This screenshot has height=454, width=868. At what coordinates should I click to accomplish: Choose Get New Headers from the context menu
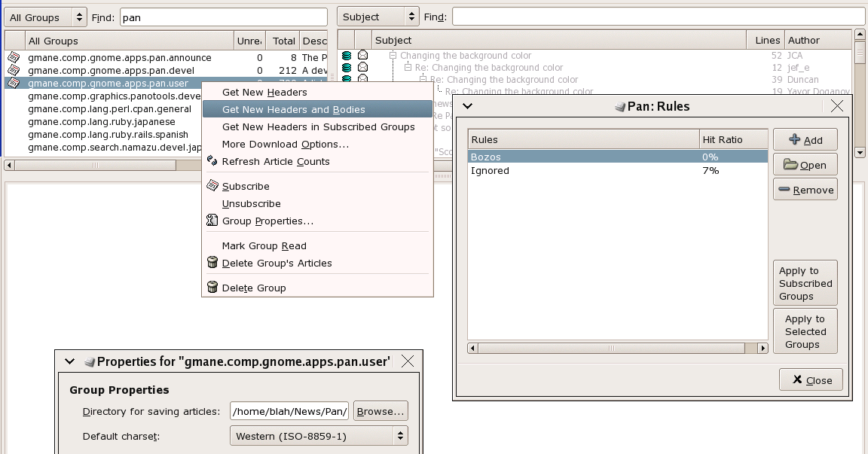coord(317,92)
